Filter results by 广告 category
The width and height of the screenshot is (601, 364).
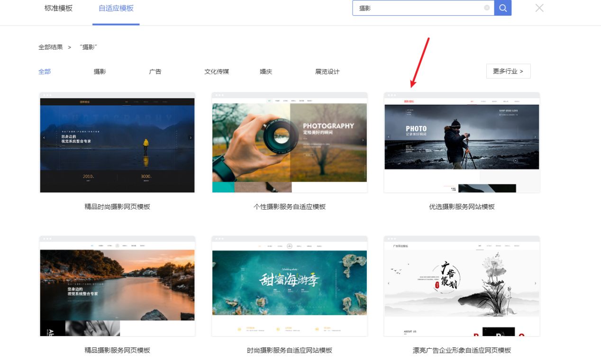pos(155,72)
